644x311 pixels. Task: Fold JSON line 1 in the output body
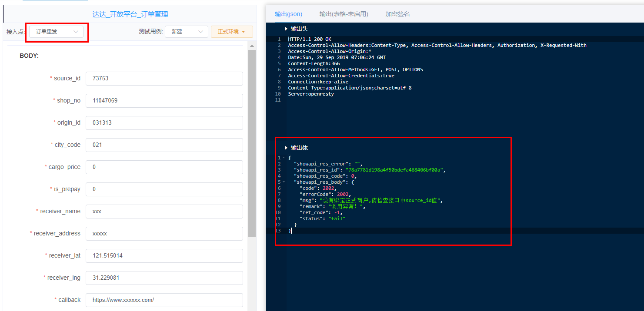[284, 158]
